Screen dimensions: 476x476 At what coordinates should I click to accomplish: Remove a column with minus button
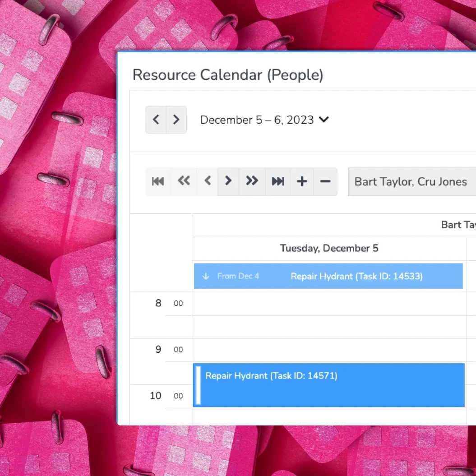click(325, 181)
